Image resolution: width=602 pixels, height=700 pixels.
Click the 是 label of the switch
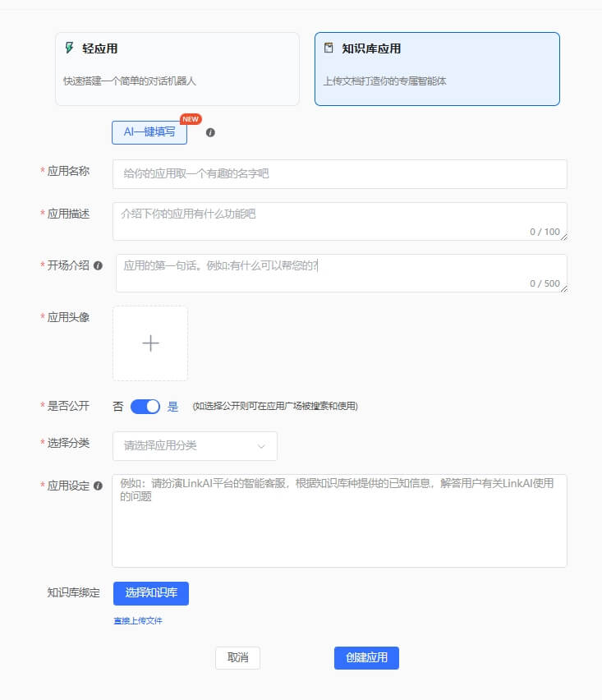(x=172, y=407)
